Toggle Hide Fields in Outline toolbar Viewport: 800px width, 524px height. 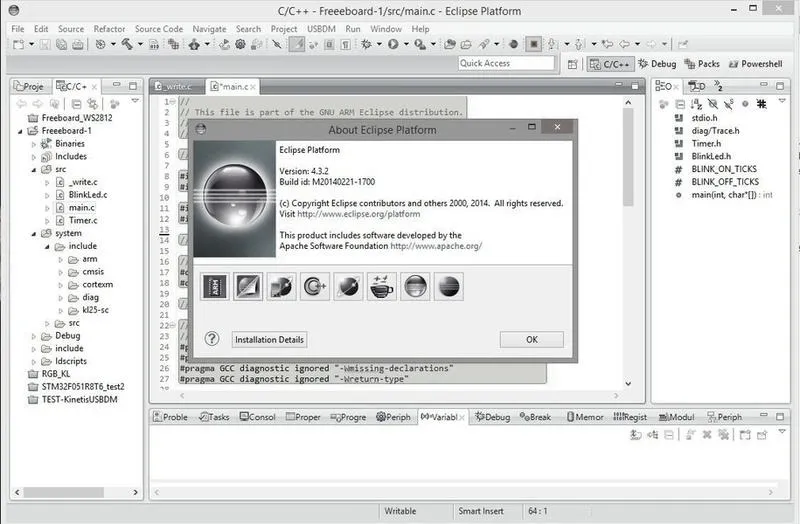(713, 104)
